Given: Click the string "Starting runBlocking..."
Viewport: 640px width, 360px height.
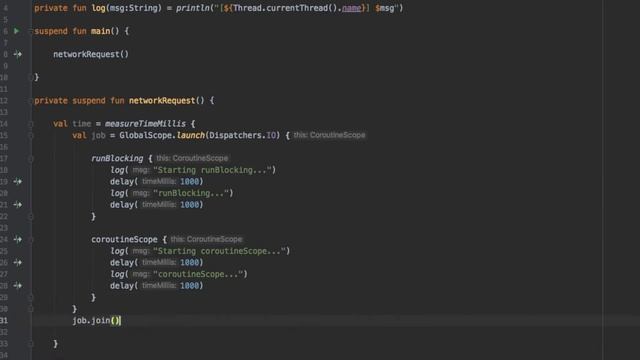Looking at the screenshot, I should tap(212, 170).
